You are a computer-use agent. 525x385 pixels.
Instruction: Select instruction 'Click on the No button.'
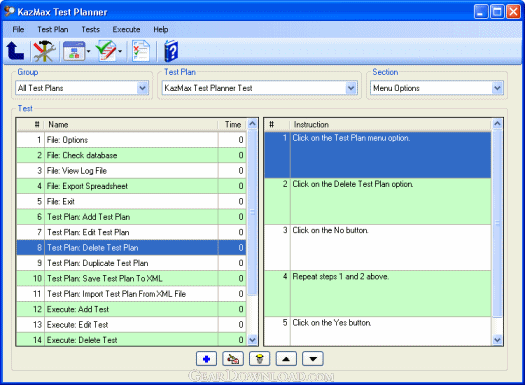pyautogui.click(x=378, y=247)
